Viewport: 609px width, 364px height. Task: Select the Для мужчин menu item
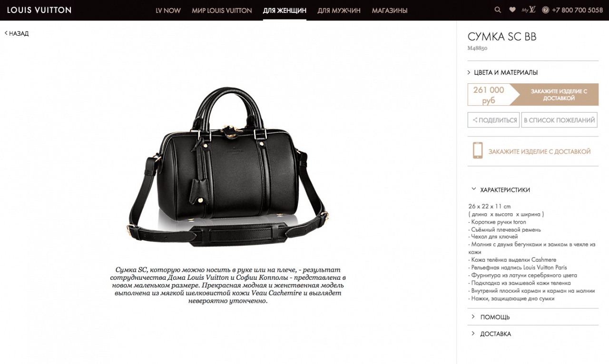pos(339,10)
